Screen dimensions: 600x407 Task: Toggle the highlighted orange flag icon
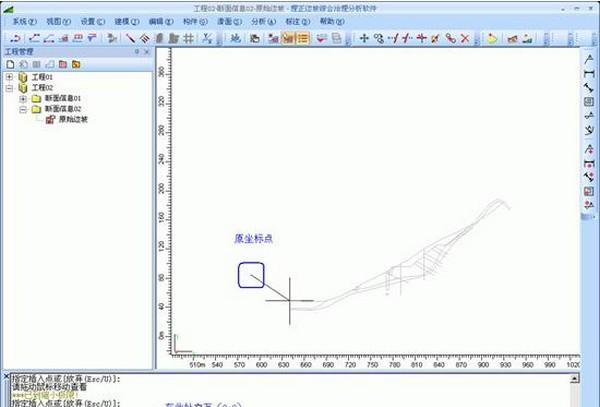[x=288, y=38]
